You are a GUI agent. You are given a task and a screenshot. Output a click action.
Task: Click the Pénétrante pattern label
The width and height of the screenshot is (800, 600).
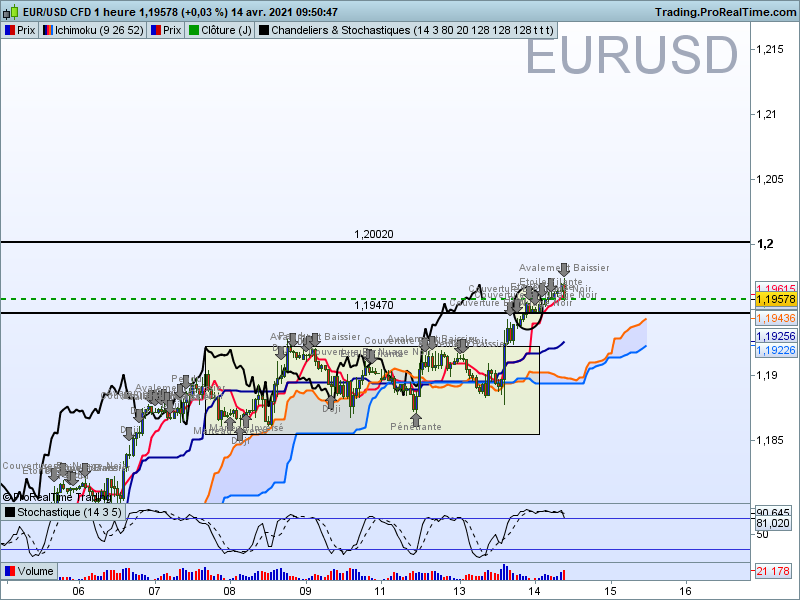tap(416, 427)
